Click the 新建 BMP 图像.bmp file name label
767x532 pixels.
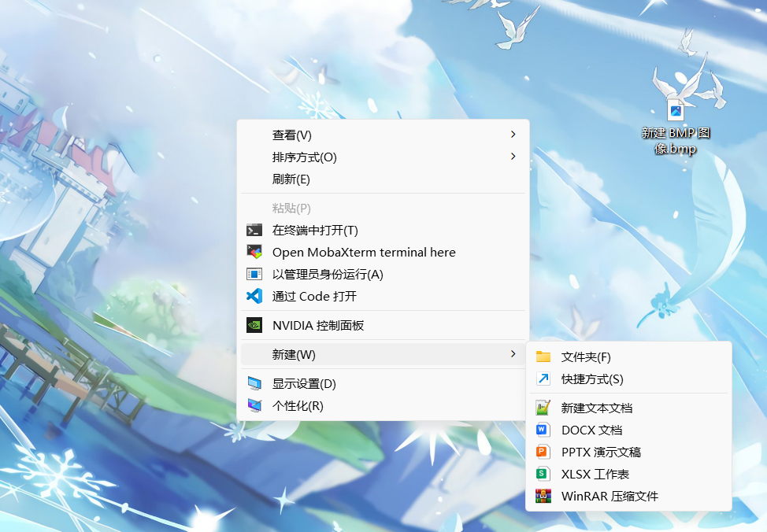point(676,140)
